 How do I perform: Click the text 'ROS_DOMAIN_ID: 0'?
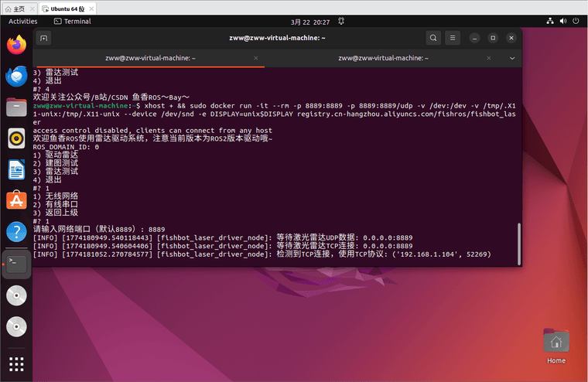66,147
